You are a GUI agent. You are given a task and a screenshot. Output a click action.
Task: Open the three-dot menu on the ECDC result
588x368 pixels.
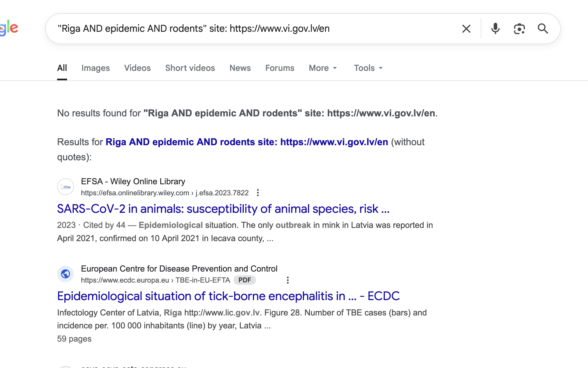point(288,280)
